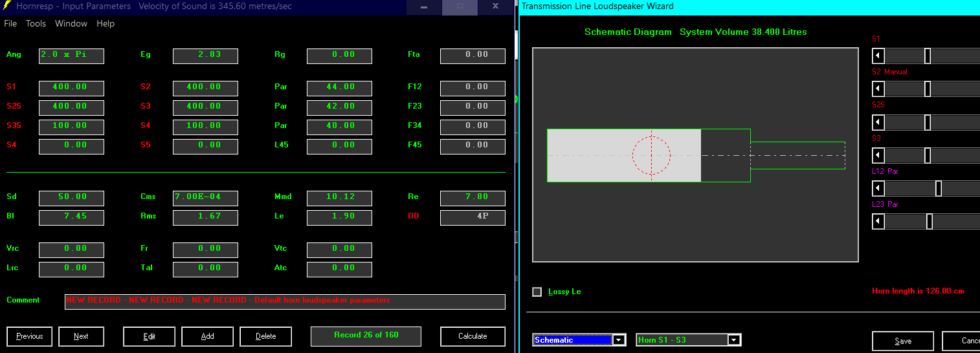Click the Par 40.00 length field
Viewport: 980px width, 353px height.
[339, 127]
